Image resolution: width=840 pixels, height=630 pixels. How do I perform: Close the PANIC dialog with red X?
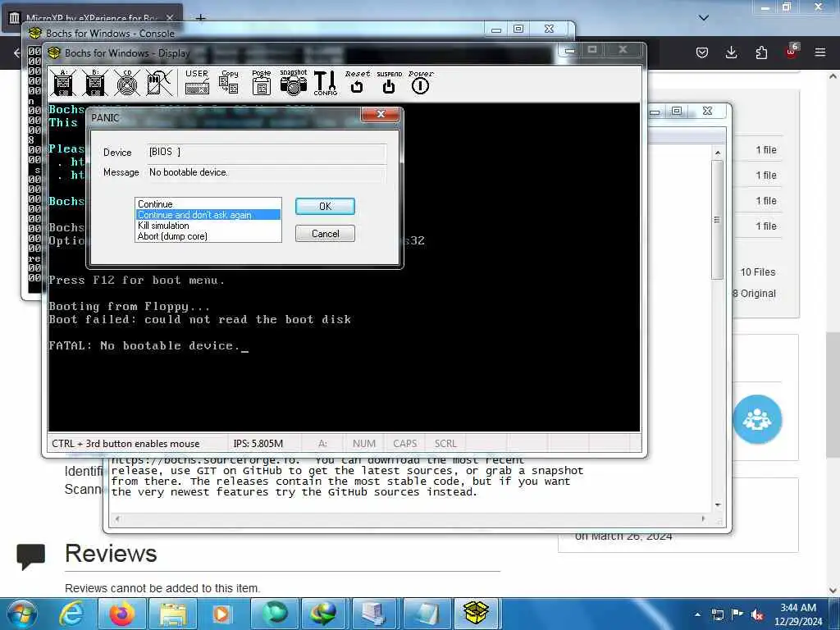pyautogui.click(x=381, y=114)
